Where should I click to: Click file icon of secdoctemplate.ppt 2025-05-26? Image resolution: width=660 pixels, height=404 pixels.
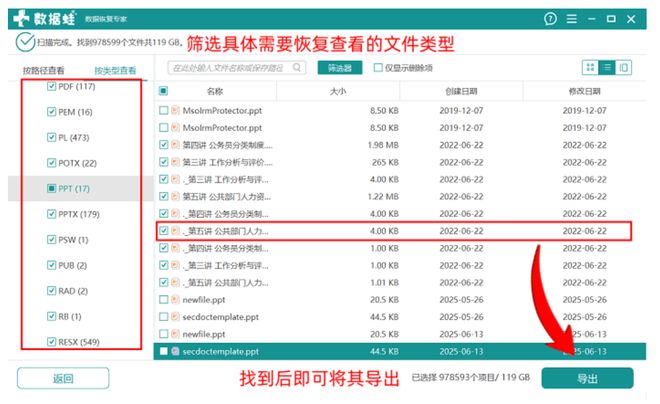(176, 317)
